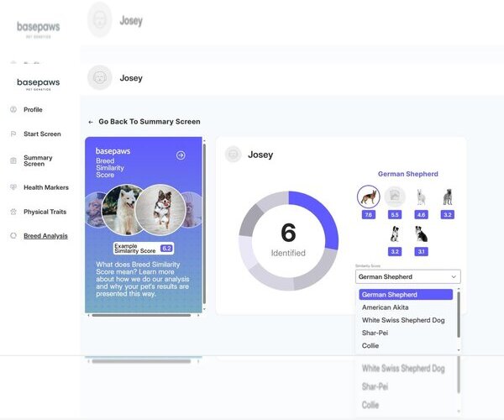This screenshot has height=420, width=504.
Task: Click the 4.6 similarity score badge
Action: [421, 215]
